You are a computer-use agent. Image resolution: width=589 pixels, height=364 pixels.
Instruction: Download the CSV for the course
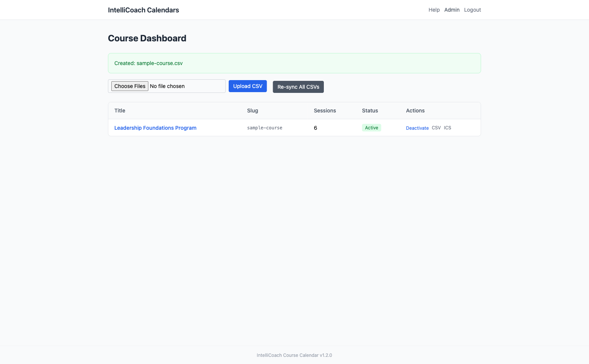[436, 128]
